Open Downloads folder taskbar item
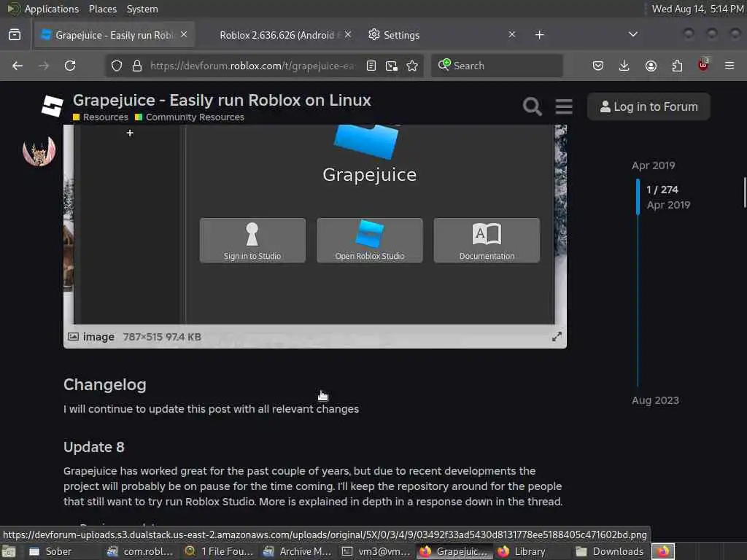 (x=611, y=551)
